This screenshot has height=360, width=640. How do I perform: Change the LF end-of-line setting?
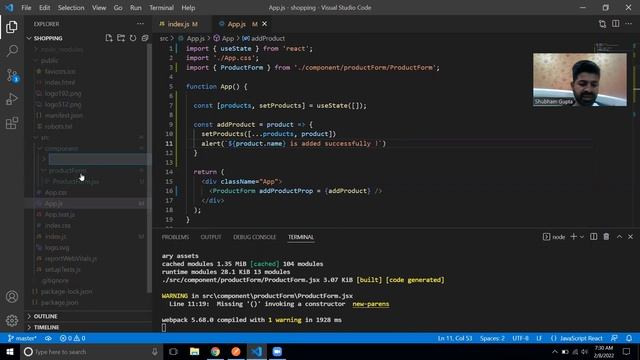coord(539,338)
